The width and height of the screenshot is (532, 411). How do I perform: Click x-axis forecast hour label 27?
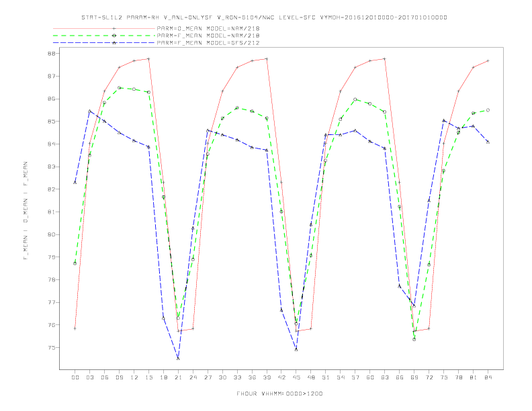[x=208, y=377]
